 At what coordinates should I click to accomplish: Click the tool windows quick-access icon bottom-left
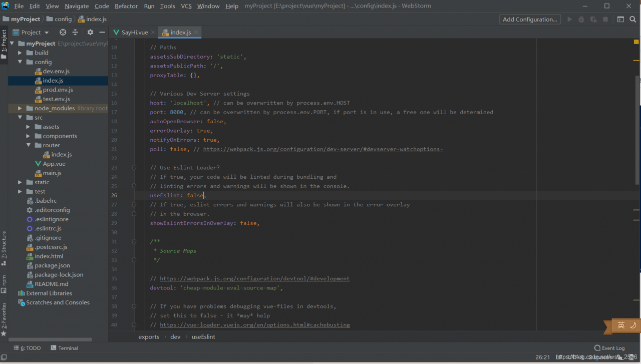tap(4, 357)
